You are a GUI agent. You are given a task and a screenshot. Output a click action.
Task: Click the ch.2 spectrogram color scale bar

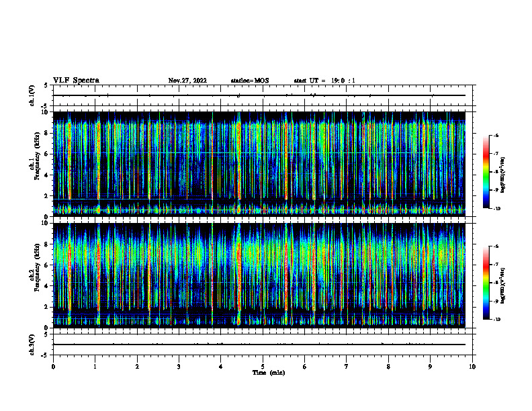(x=486, y=283)
